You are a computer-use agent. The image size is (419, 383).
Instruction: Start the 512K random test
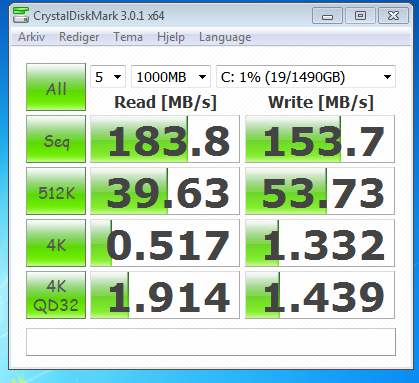click(x=56, y=191)
